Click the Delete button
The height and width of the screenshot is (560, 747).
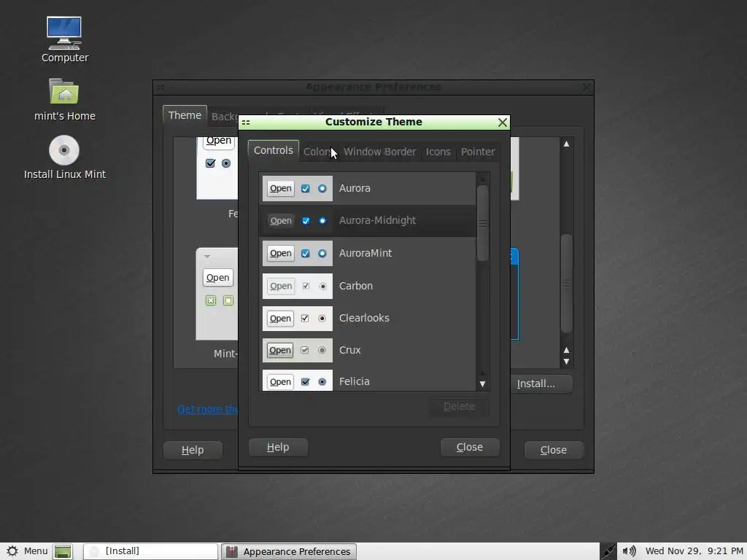coord(459,406)
